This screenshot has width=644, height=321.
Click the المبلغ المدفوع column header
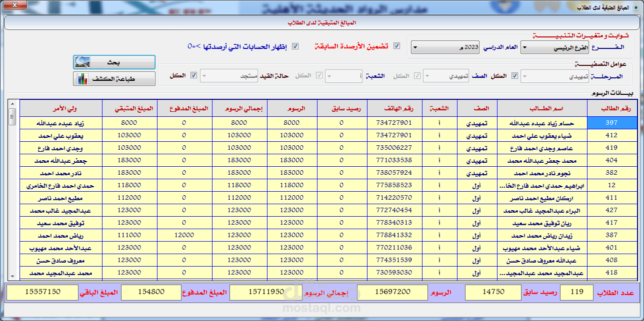click(184, 108)
